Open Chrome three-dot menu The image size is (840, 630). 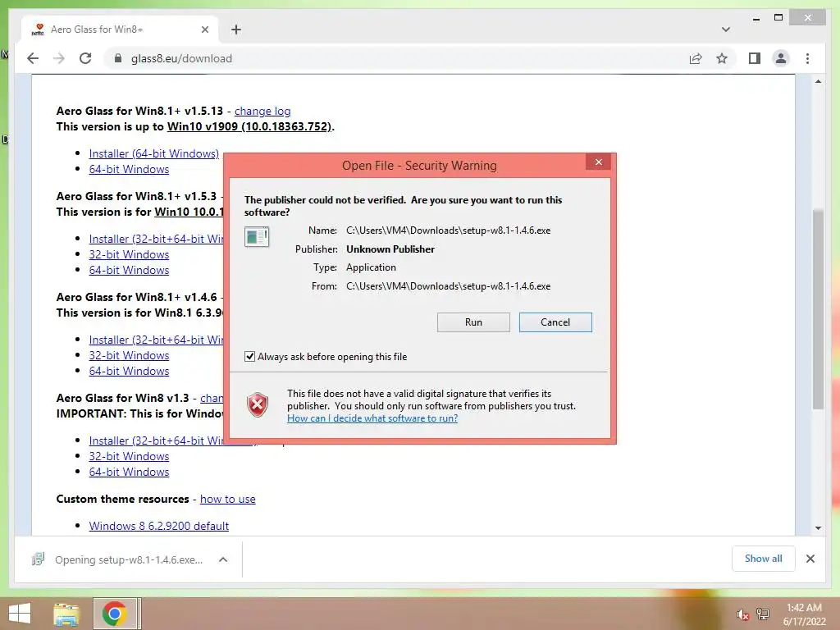click(x=807, y=58)
